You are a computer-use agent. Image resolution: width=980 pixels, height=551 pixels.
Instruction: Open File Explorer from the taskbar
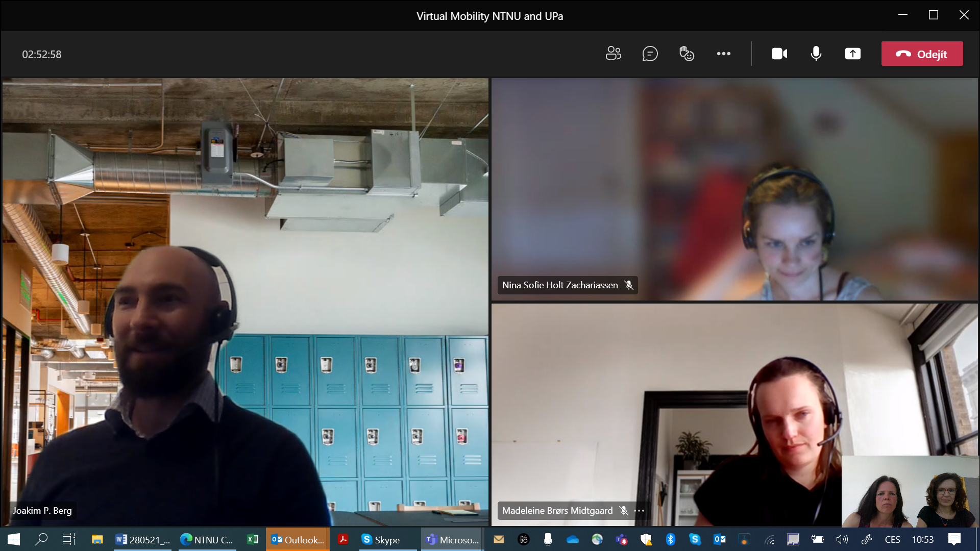click(97, 539)
